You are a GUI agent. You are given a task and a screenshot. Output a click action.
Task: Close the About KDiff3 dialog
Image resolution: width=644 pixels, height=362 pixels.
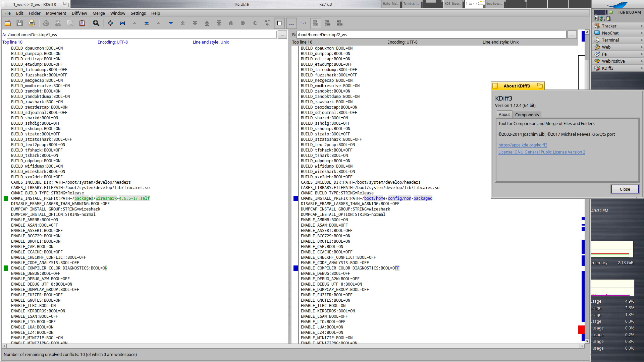(625, 189)
